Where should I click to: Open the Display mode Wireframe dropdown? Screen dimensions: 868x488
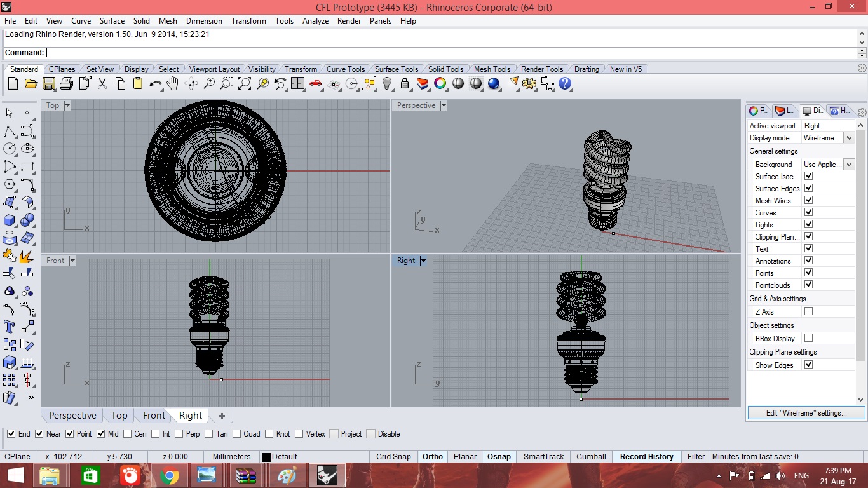tap(848, 138)
